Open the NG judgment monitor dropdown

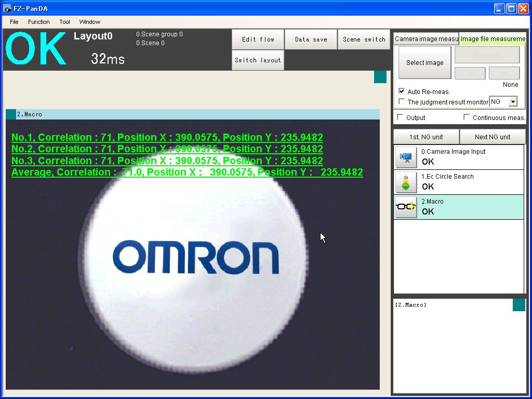coord(513,102)
